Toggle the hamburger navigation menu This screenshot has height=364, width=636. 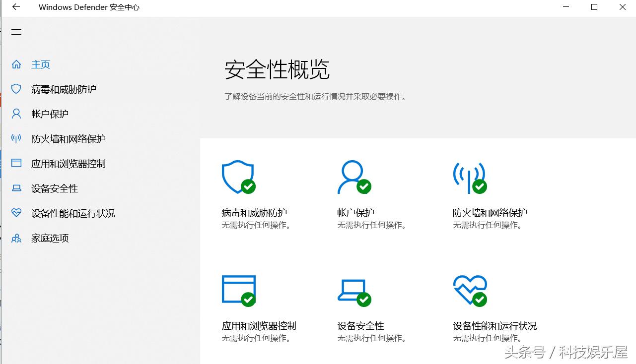click(16, 32)
